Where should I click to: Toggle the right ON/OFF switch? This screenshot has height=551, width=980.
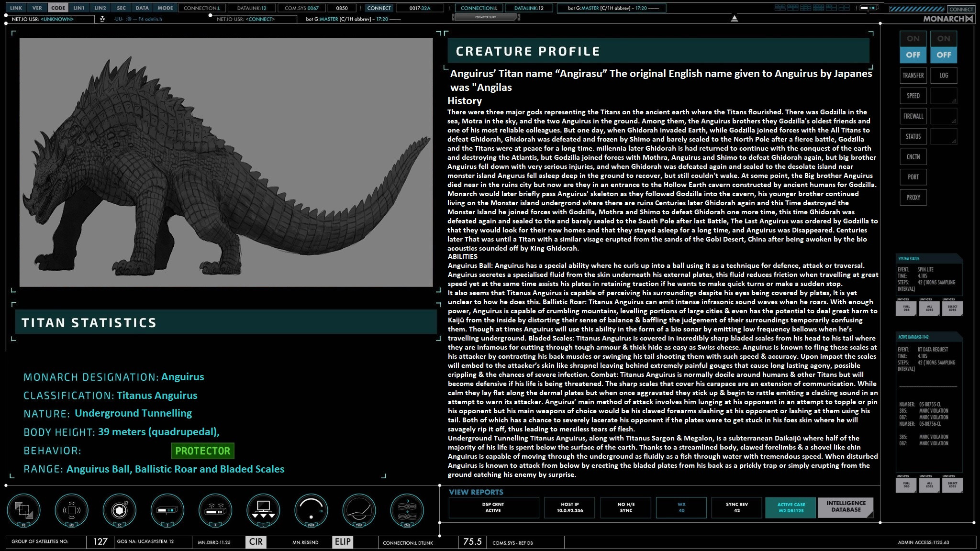tap(944, 47)
